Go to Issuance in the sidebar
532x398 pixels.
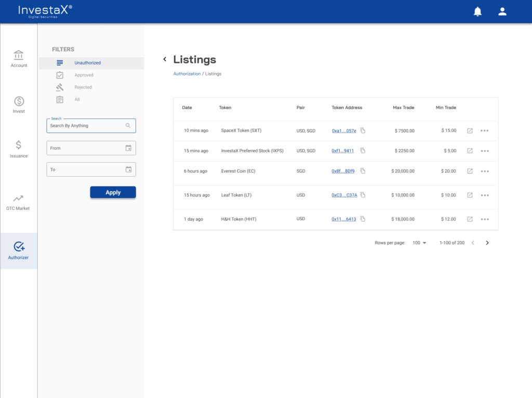[x=19, y=149]
